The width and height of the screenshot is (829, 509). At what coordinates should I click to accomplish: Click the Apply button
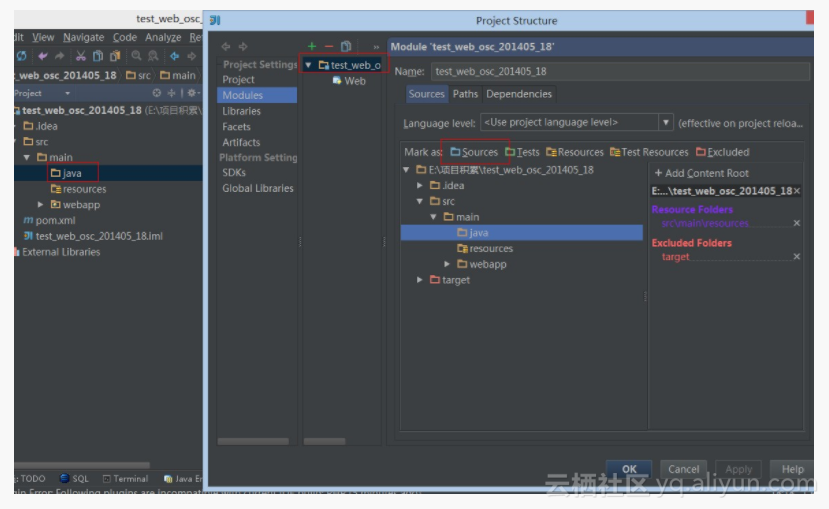pos(738,469)
